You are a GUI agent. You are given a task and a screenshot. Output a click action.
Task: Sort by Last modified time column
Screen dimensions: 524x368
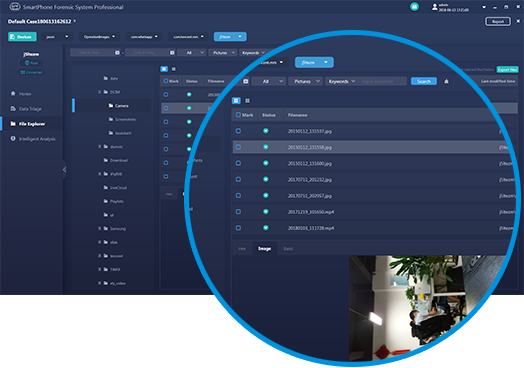click(x=498, y=81)
